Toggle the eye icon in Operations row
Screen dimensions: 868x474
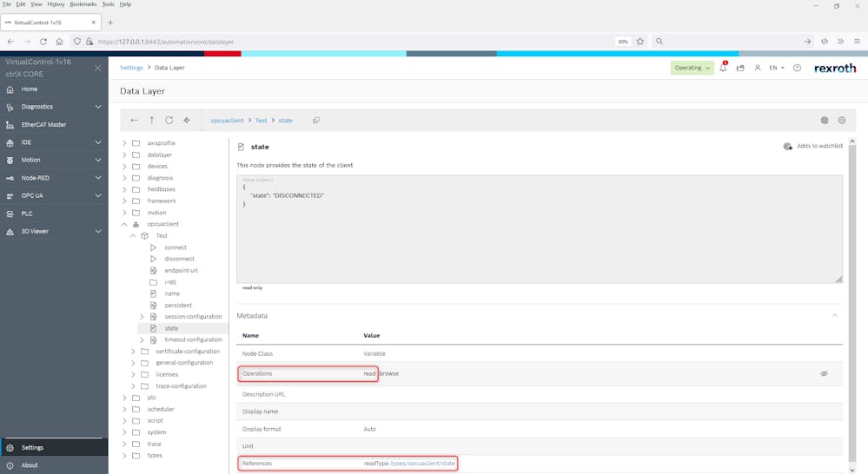click(824, 373)
